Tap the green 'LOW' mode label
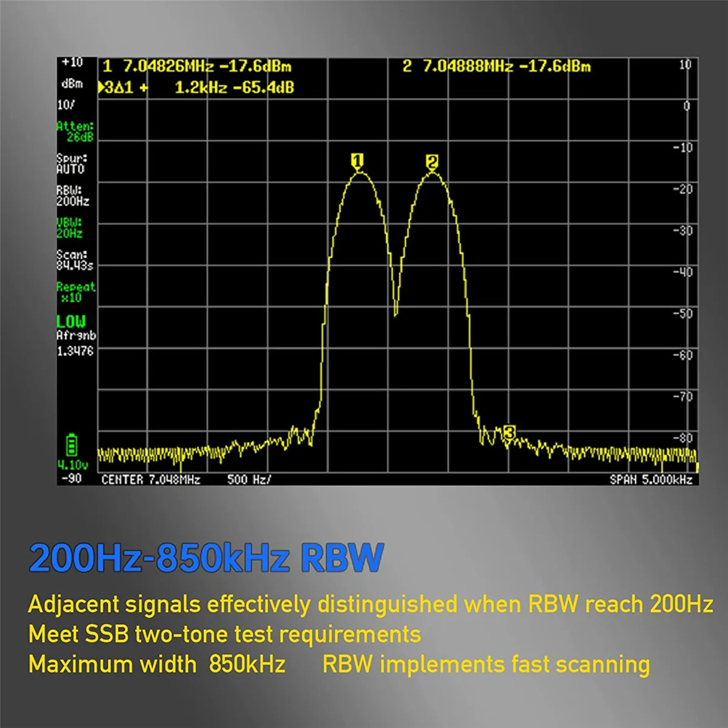Image resolution: width=728 pixels, height=728 pixels. [x=71, y=322]
